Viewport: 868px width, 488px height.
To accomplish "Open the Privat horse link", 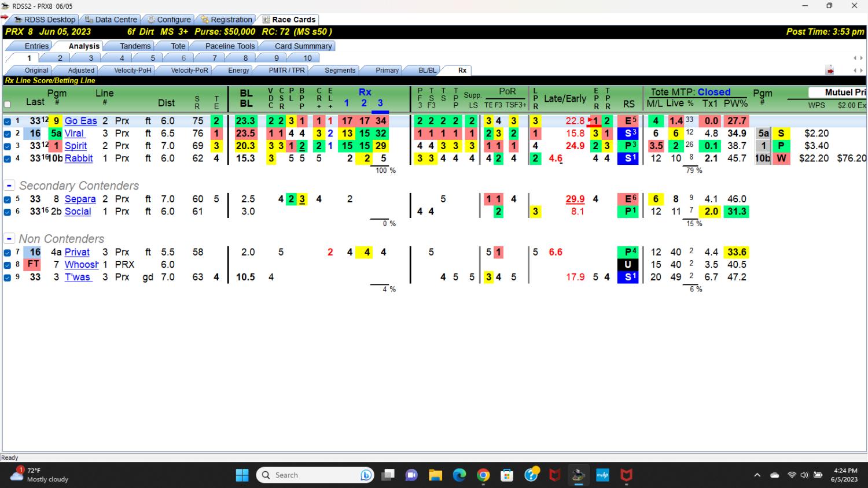I will [x=77, y=252].
